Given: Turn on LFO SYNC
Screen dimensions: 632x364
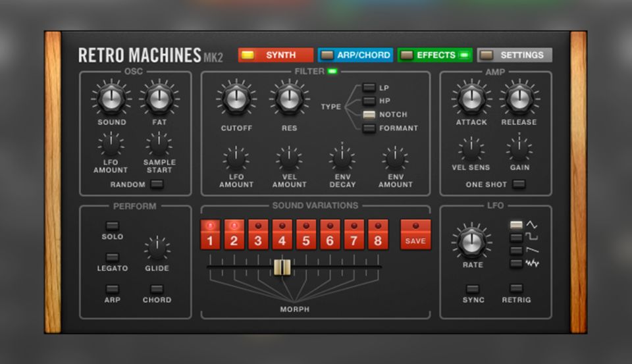Looking at the screenshot, I should pos(472,289).
